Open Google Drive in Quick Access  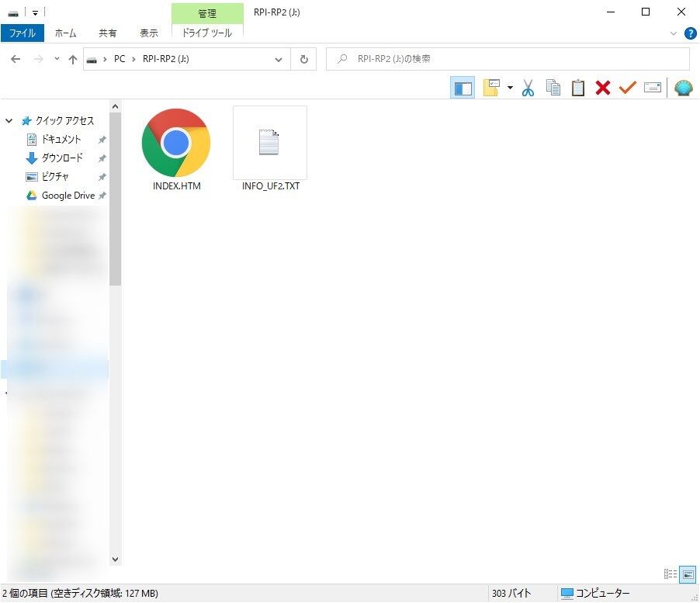(68, 196)
